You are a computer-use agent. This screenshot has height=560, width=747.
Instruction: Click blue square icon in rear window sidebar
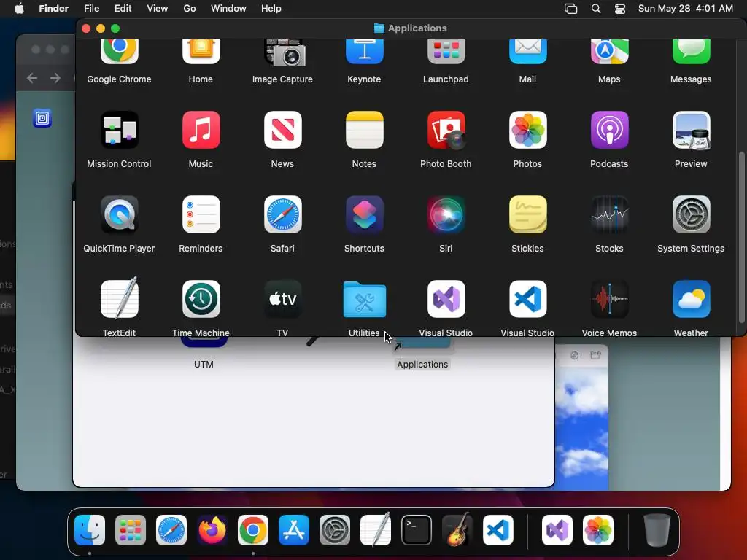42,118
